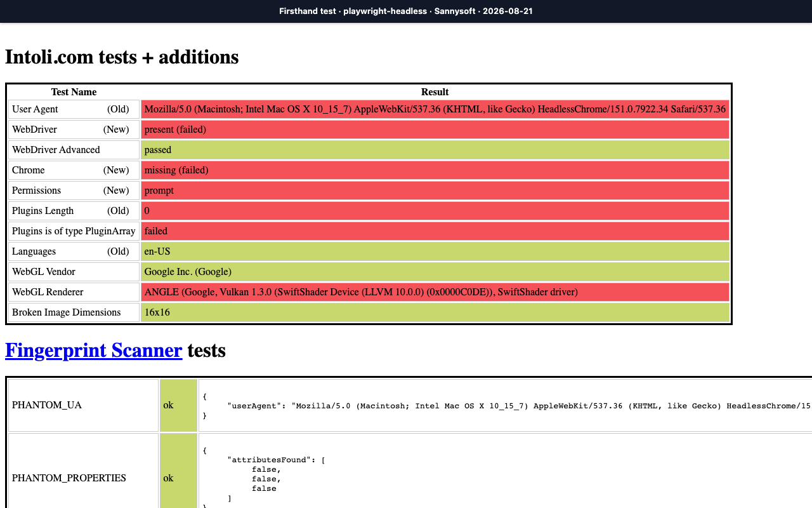Select the 'PHANTOM_PROPERTIES' scanner row label
This screenshot has height=508, width=812.
click(83, 471)
